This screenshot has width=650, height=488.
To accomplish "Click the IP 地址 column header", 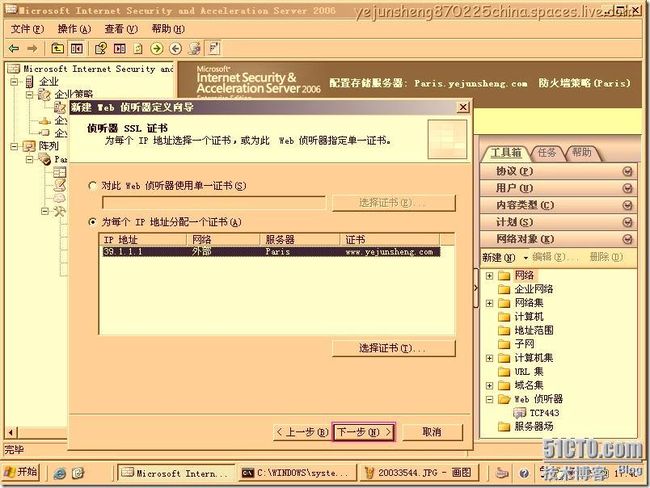I will (x=143, y=240).
